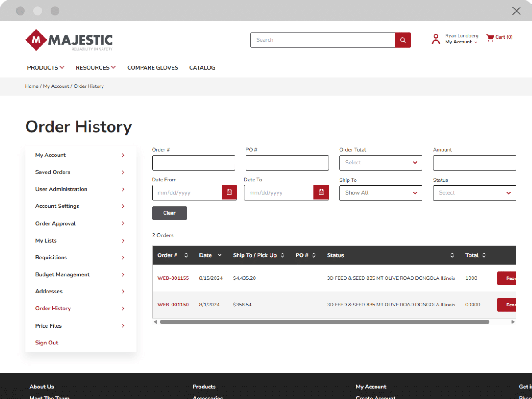Sort the table by the Total column
Viewport: 532px width, 399px height.
click(485, 255)
